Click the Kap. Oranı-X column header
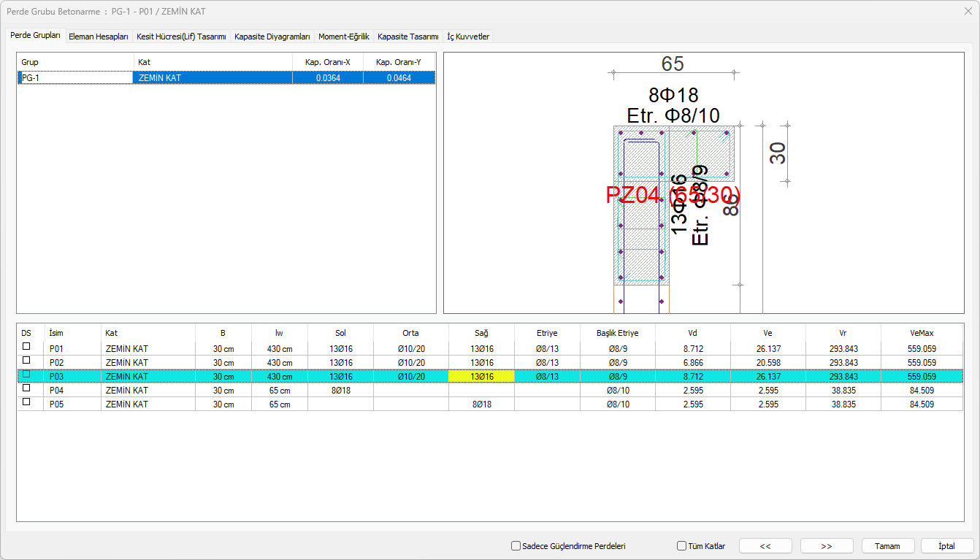 (327, 62)
